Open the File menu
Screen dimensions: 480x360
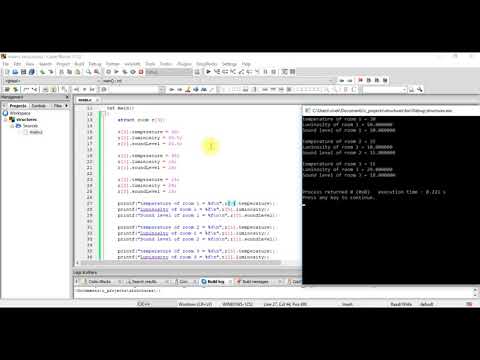click(6, 64)
